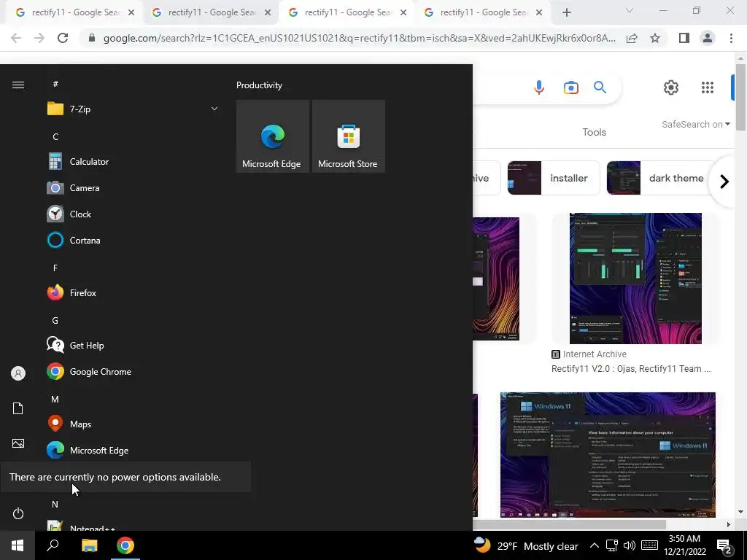Open the user account icon in Start
The image size is (747, 560).
tap(18, 373)
